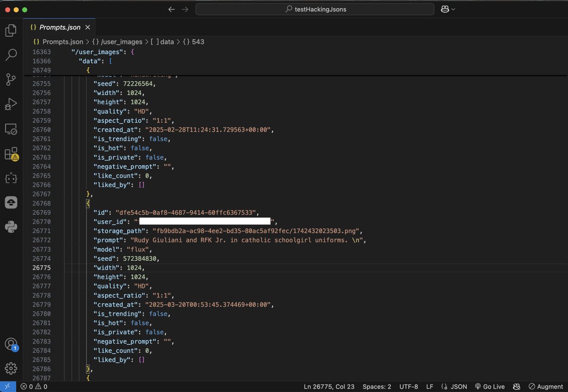The width and height of the screenshot is (568, 392).
Task: Click the redacted user_id value
Action: pos(205,221)
